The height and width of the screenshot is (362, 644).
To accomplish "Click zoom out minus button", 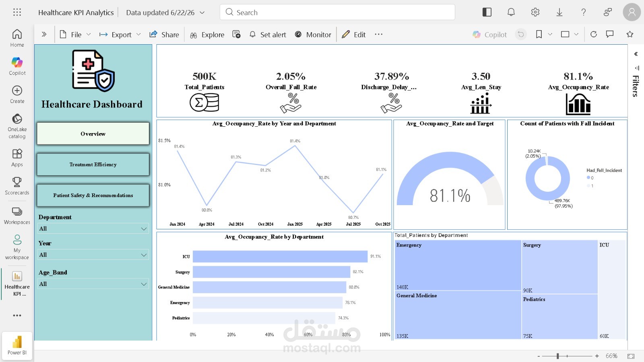I will point(539,356).
